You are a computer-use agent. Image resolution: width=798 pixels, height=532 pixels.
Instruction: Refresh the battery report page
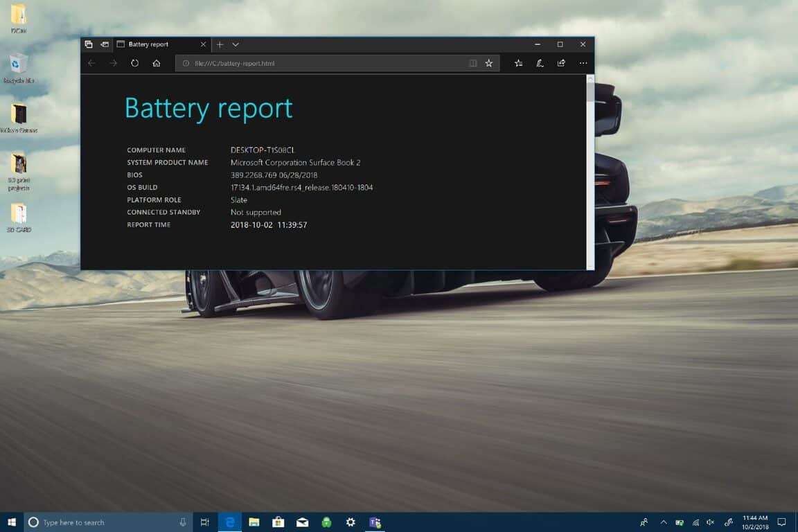[134, 63]
